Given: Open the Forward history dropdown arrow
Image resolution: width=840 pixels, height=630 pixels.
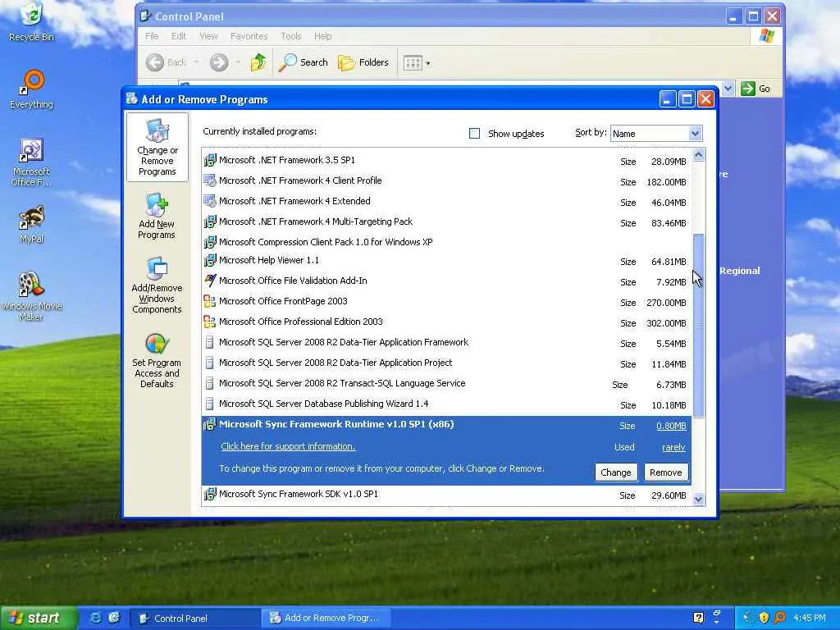Looking at the screenshot, I should (239, 62).
